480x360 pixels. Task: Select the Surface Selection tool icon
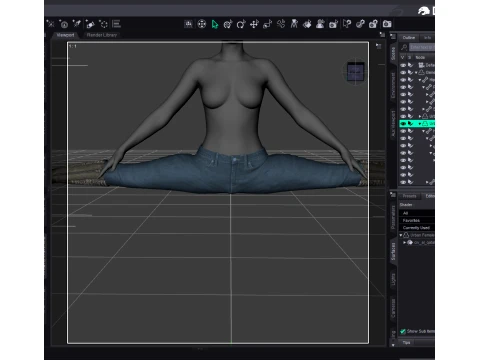coord(307,24)
